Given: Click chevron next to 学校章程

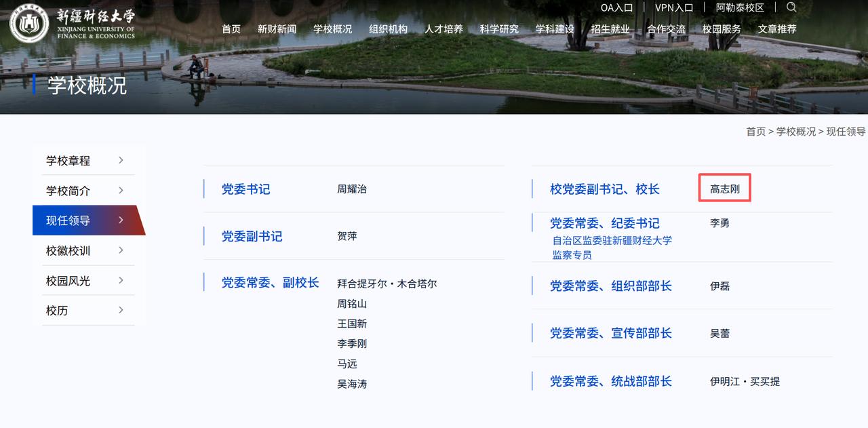Looking at the screenshot, I should (x=121, y=160).
